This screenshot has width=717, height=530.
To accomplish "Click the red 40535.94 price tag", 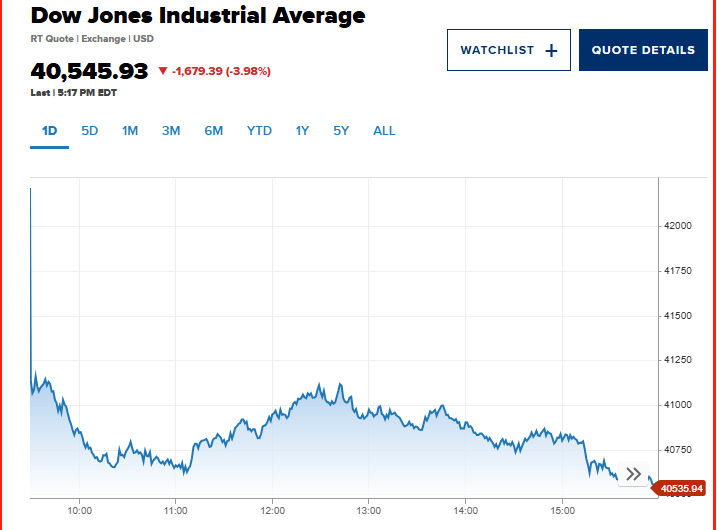I will pyautogui.click(x=685, y=488).
